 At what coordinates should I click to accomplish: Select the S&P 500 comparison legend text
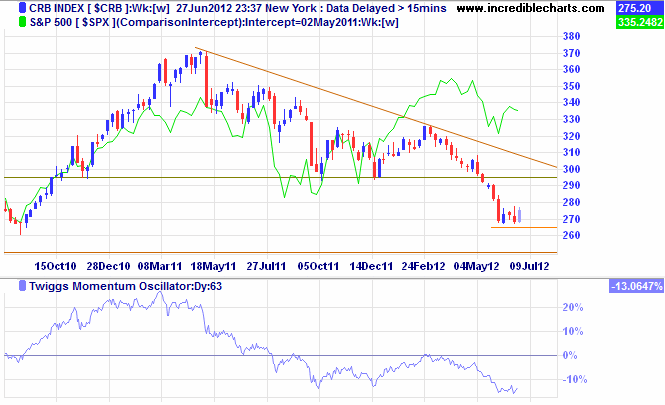[214, 22]
